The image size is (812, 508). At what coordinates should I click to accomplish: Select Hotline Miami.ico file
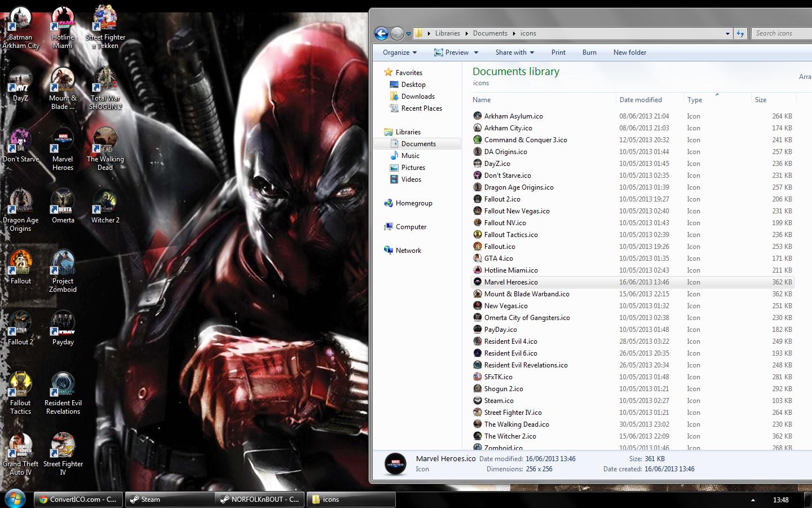point(633,270)
